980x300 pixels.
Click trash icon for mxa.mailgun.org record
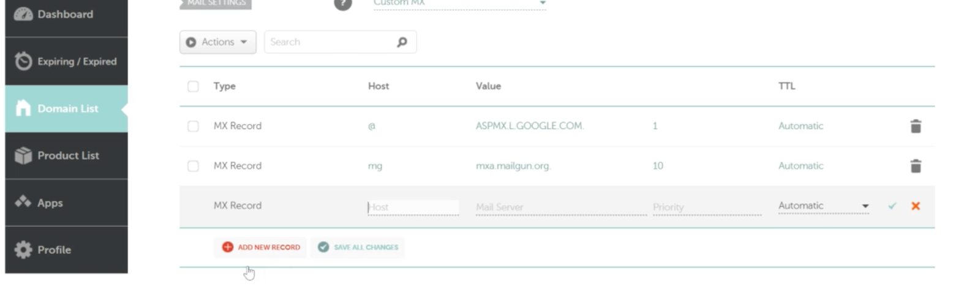point(915,166)
